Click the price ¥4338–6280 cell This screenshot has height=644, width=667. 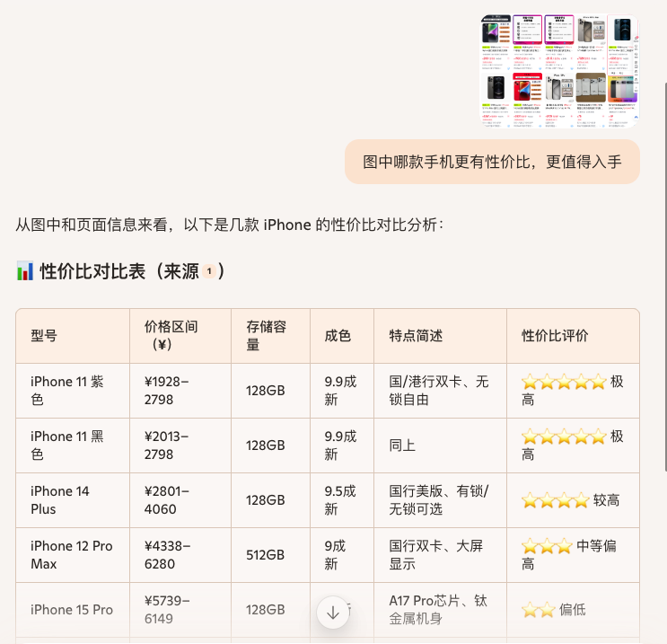point(180,555)
